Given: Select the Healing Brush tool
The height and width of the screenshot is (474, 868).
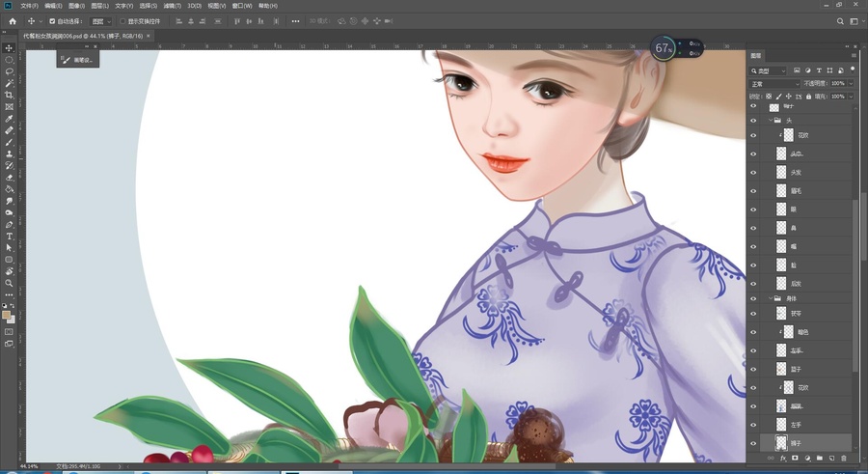Looking at the screenshot, I should click(9, 130).
